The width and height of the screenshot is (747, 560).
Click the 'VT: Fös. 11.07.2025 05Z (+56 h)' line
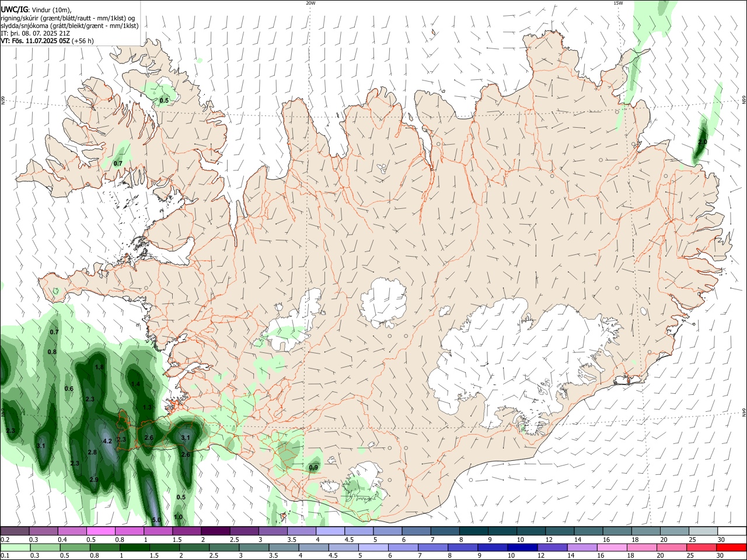point(47,41)
